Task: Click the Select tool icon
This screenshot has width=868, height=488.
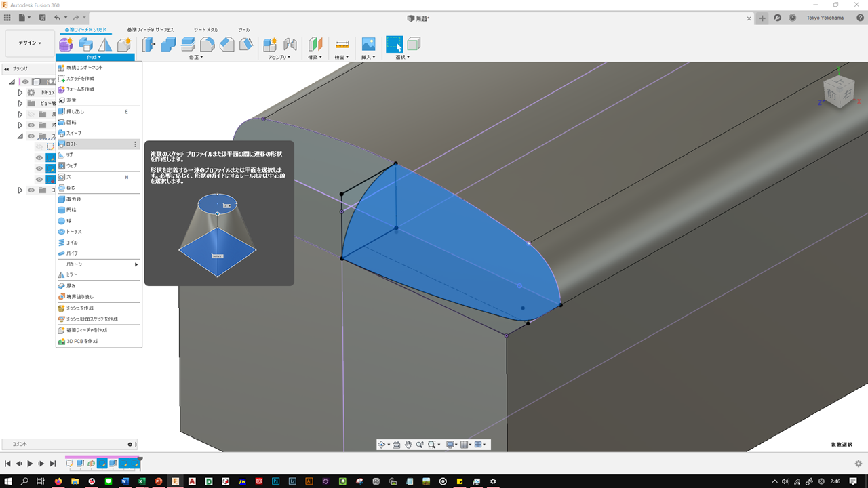Action: [x=395, y=44]
